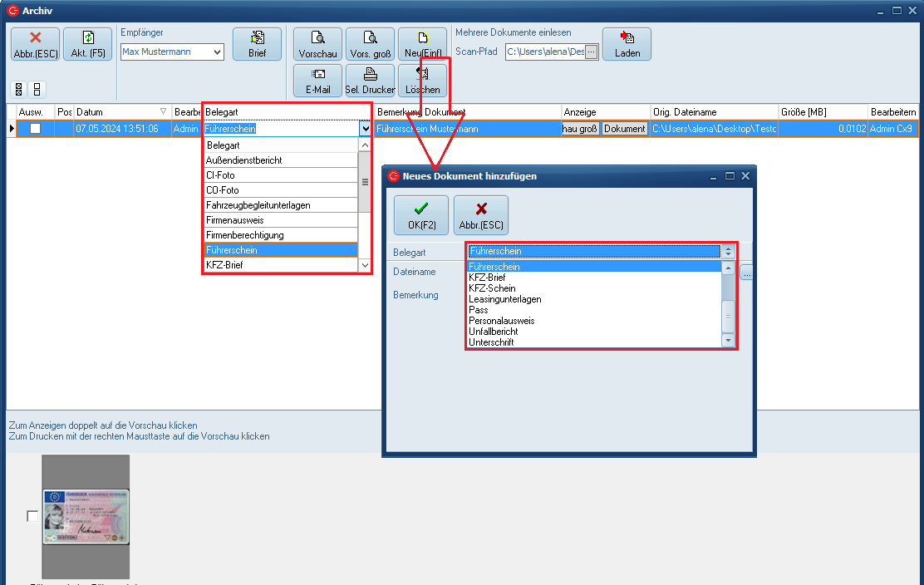The image size is (924, 585).
Task: Check the box beside the license thumbnail
Action: 32,516
